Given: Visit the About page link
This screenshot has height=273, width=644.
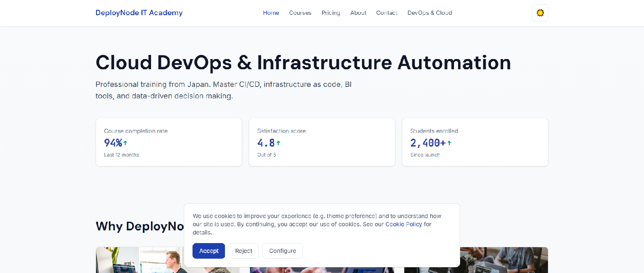Looking at the screenshot, I should click(358, 13).
